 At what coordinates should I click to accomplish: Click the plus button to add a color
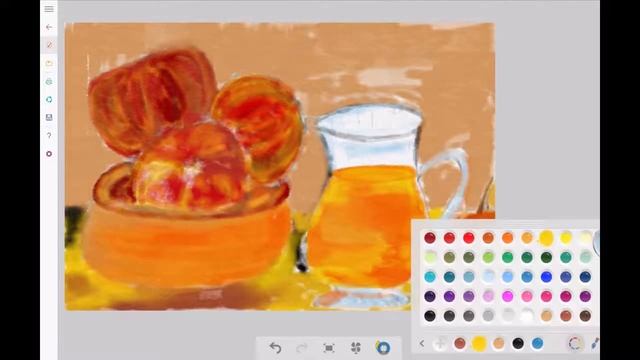pyautogui.click(x=440, y=344)
